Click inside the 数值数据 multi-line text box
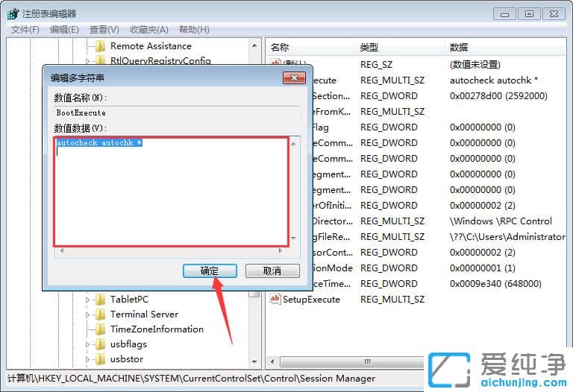This screenshot has width=573, height=392. coord(172,192)
